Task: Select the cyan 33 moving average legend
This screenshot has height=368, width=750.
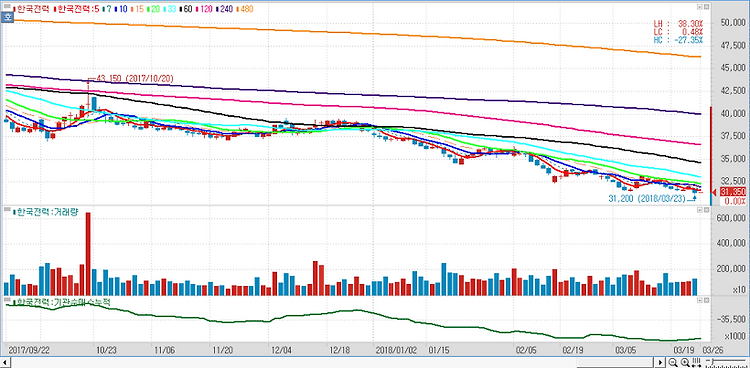Action: 170,9
